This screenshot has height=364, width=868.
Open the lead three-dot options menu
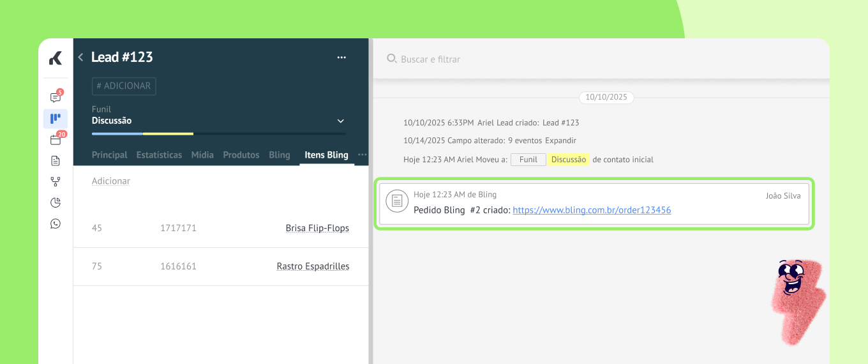341,57
